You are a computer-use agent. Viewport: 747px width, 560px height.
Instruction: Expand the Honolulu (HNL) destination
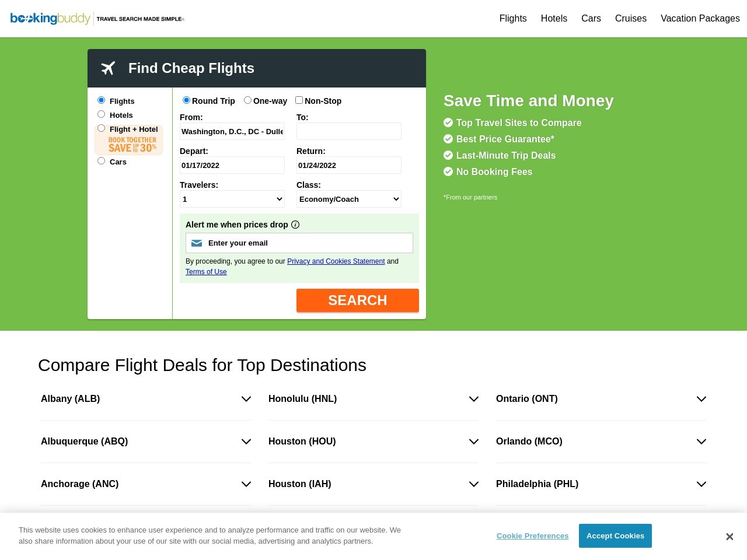click(x=373, y=399)
